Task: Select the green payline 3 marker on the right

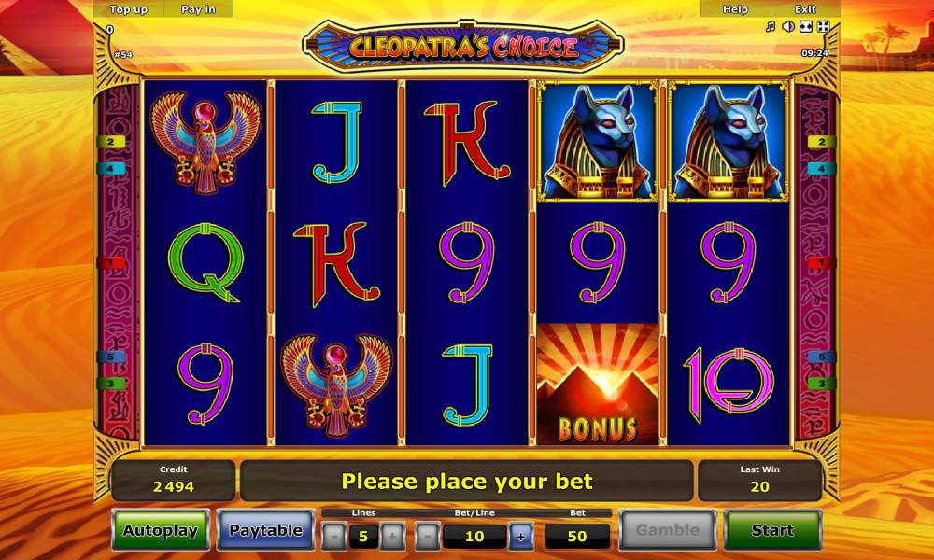Action: [x=821, y=384]
